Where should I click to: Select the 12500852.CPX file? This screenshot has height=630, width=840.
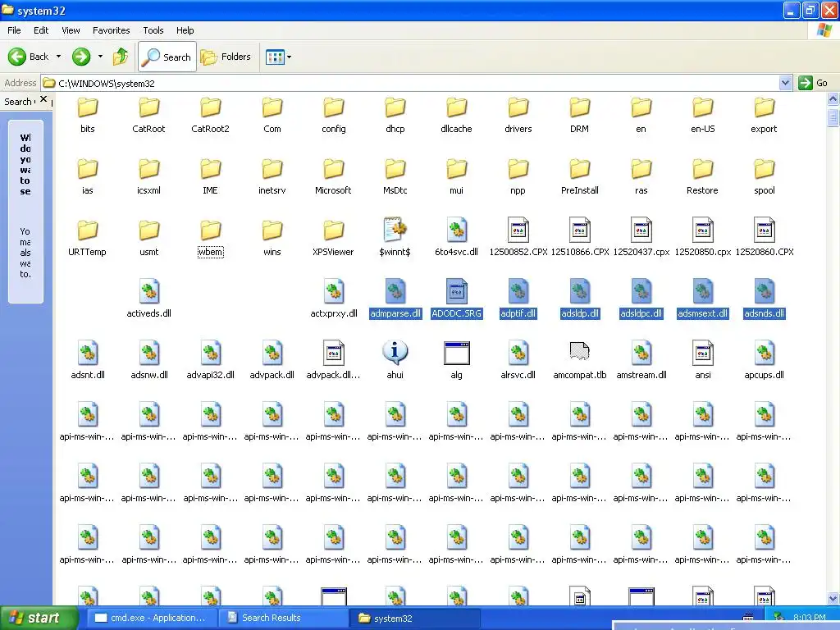[x=518, y=237]
